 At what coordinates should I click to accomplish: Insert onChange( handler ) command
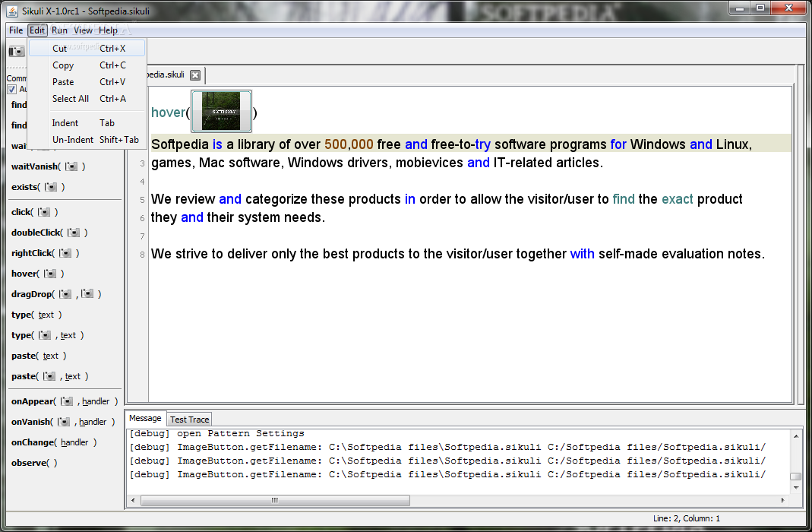coord(54,442)
